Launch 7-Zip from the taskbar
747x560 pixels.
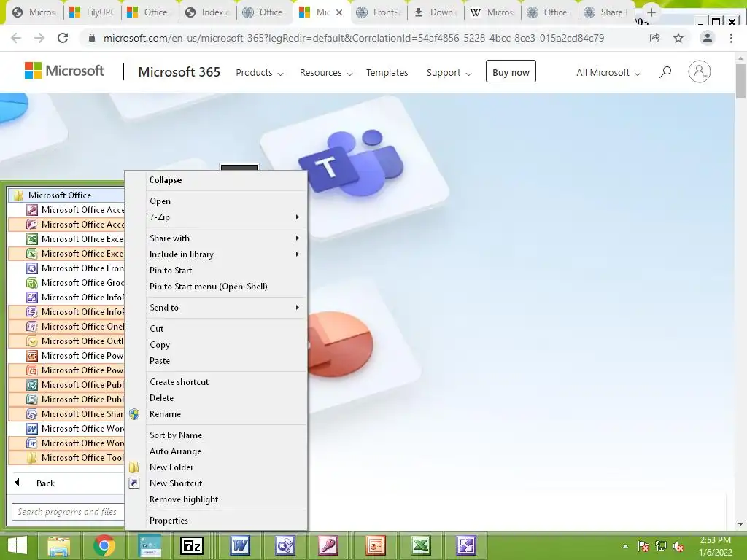click(192, 545)
